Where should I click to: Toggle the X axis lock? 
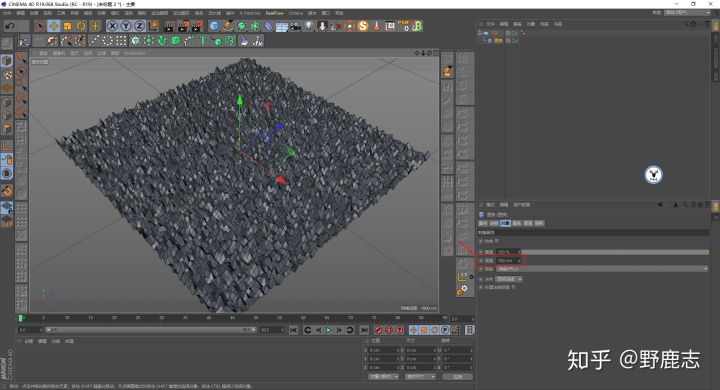tap(112, 26)
